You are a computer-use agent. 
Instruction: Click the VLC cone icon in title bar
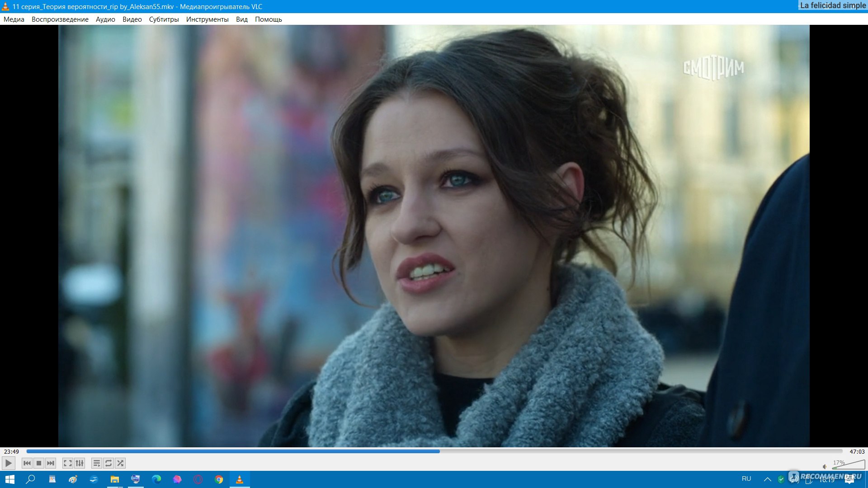pos(5,6)
